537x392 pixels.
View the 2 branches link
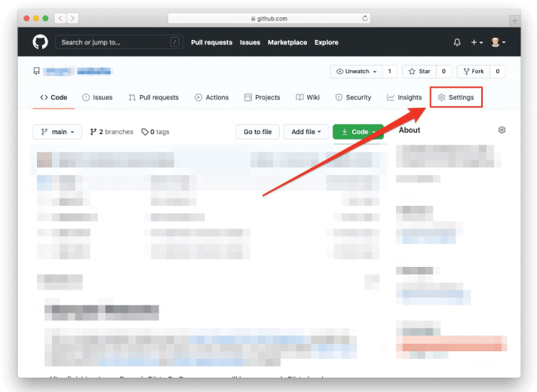[x=112, y=132]
